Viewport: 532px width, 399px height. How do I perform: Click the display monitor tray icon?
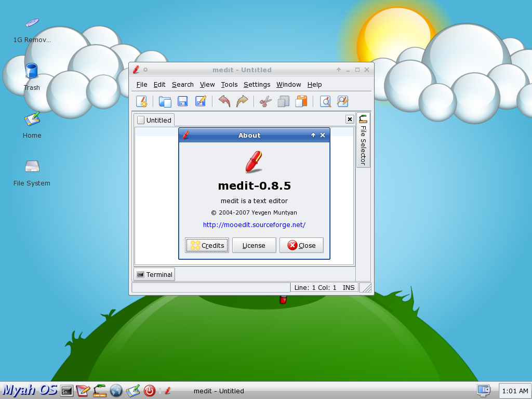tap(484, 390)
